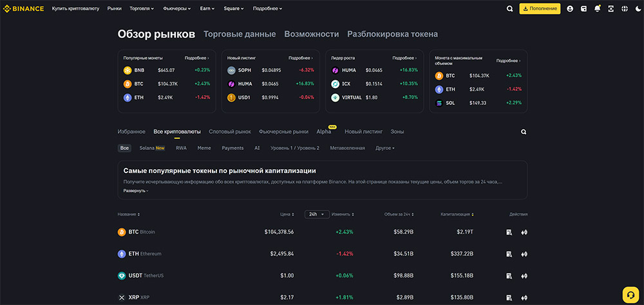Sort table by Объем за 24ч
Image resolution: width=644 pixels, height=305 pixels.
(399, 214)
